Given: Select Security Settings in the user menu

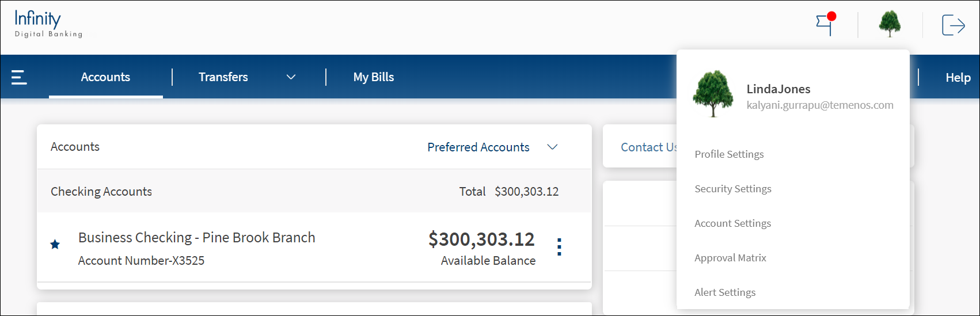Looking at the screenshot, I should click(732, 189).
